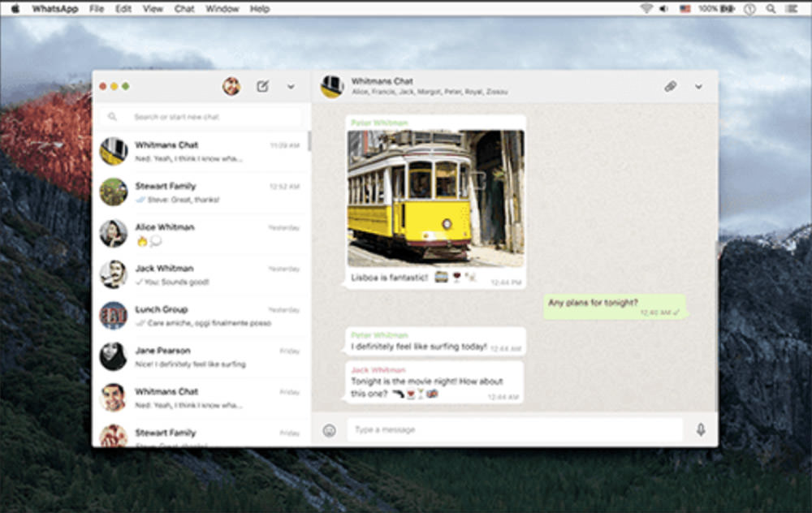812x513 pixels.
Task: Open the yellow tram photo in chat
Action: pyautogui.click(x=435, y=198)
